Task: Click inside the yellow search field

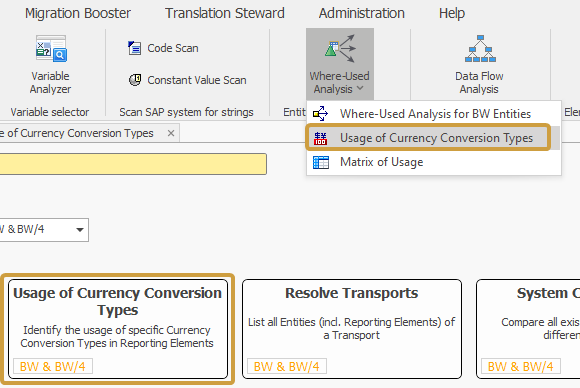Action: tap(133, 164)
